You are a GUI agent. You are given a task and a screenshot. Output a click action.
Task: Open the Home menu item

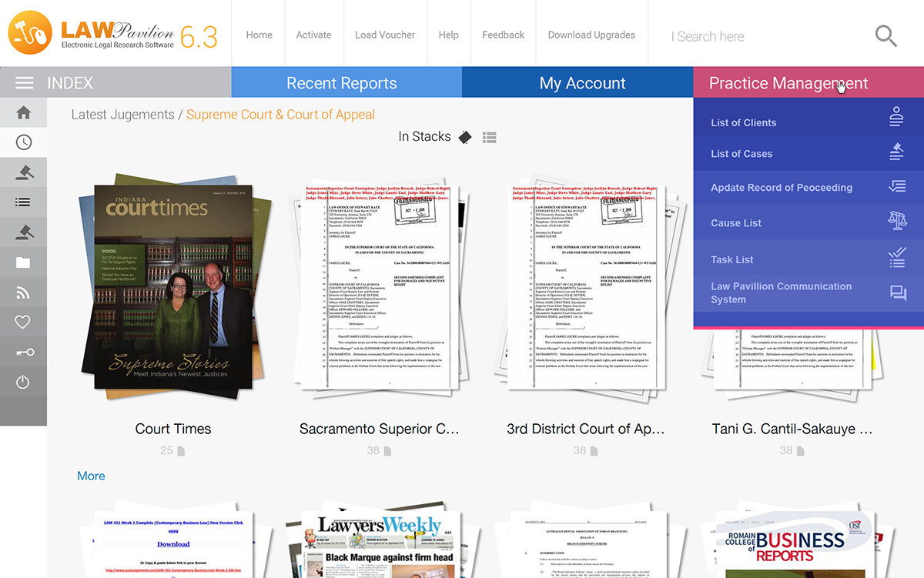pos(259,35)
